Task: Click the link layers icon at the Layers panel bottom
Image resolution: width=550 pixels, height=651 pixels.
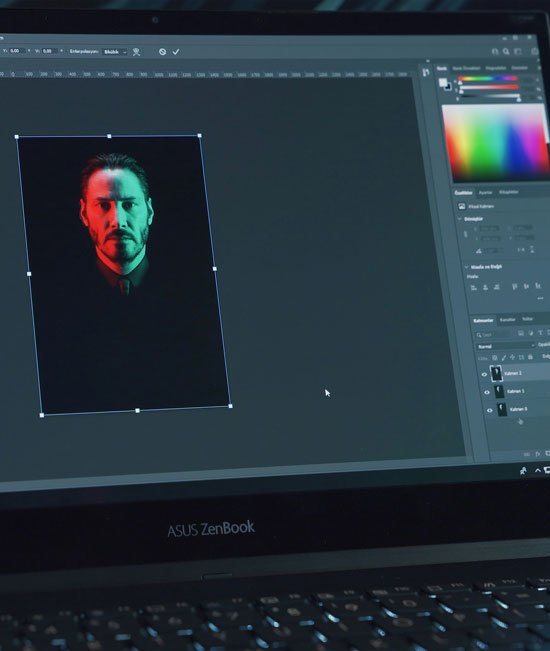Action: [527, 455]
